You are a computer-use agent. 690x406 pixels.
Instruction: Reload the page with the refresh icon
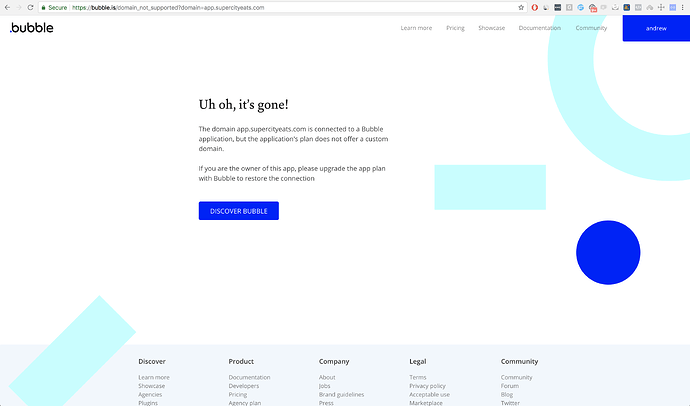(x=30, y=7)
